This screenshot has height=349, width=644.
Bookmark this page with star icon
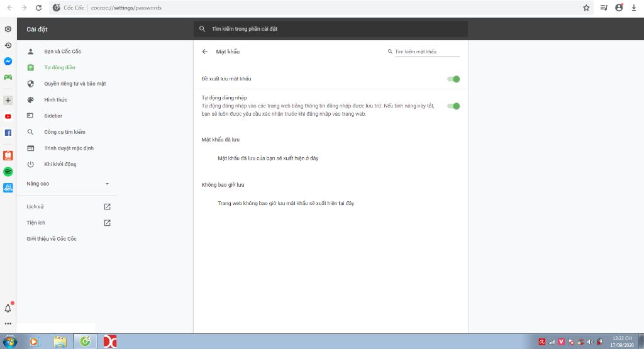point(586,8)
